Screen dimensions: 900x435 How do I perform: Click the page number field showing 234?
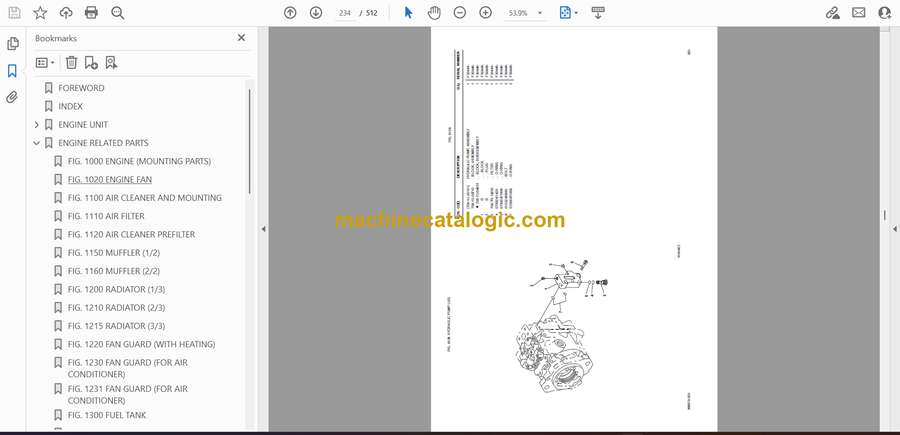(x=345, y=13)
